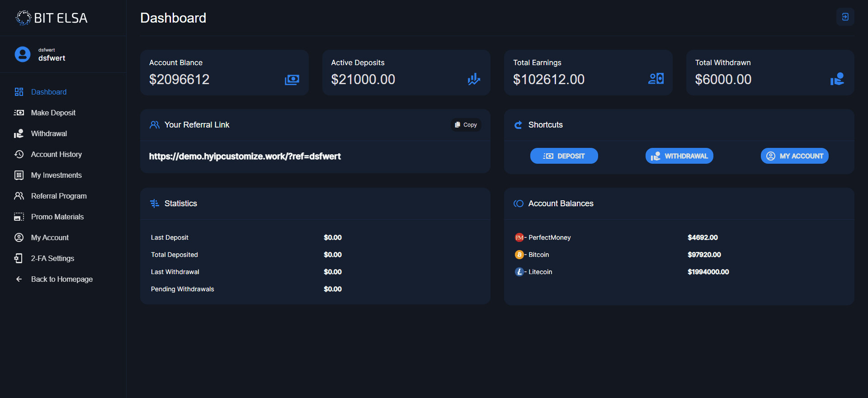Screen dimensions: 868x398
Task: Copy the referral link with Copy button
Action: click(x=466, y=125)
